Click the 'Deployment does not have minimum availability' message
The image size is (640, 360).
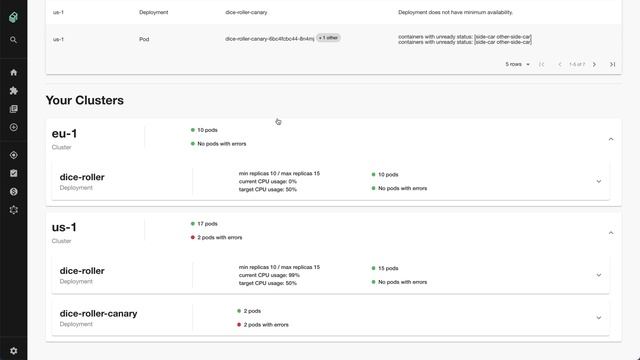click(x=456, y=12)
